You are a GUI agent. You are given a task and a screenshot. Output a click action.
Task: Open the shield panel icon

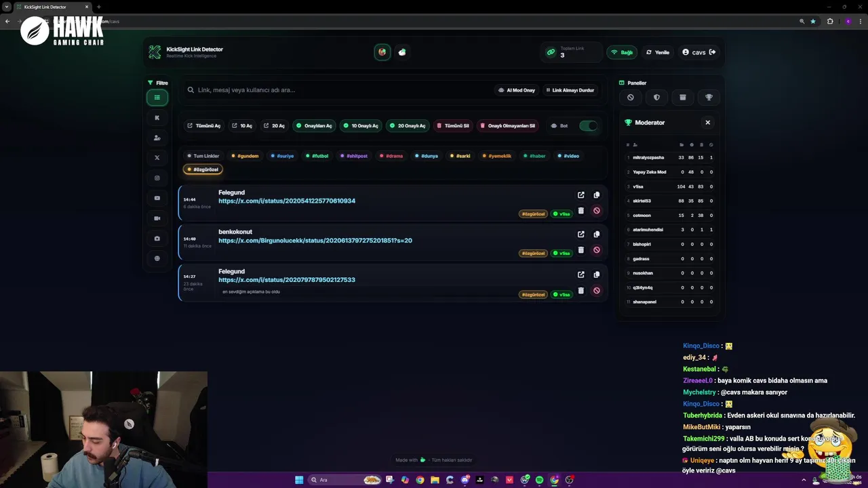point(656,98)
